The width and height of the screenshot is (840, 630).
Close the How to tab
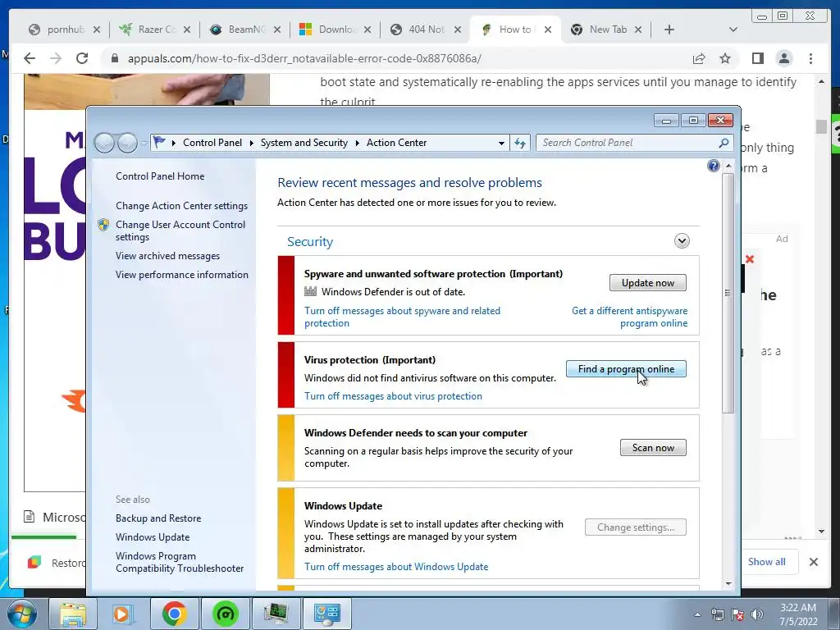pos(547,30)
